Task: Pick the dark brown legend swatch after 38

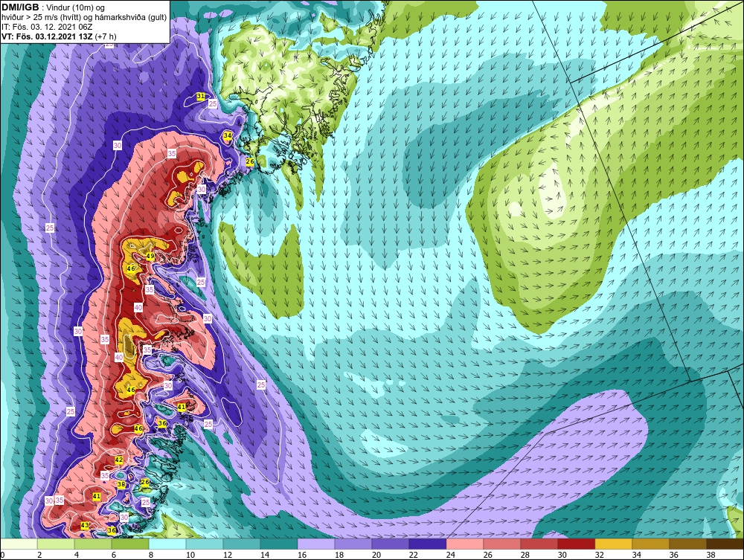Action: coord(725,544)
